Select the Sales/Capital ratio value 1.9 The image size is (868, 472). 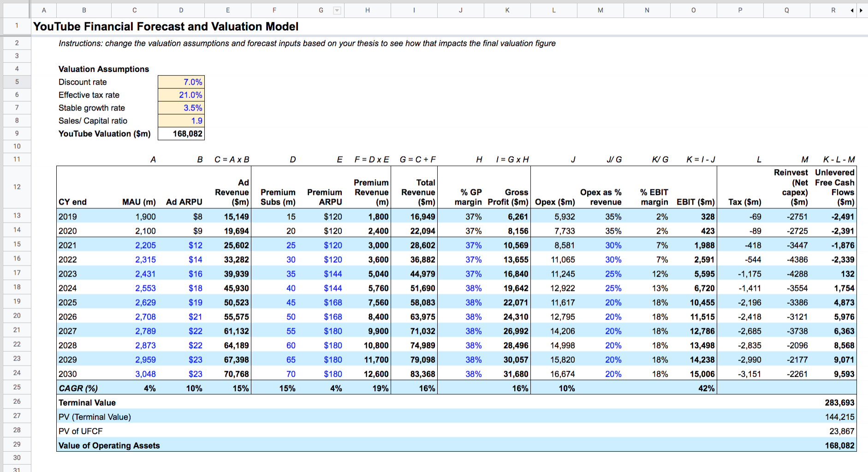(x=181, y=121)
